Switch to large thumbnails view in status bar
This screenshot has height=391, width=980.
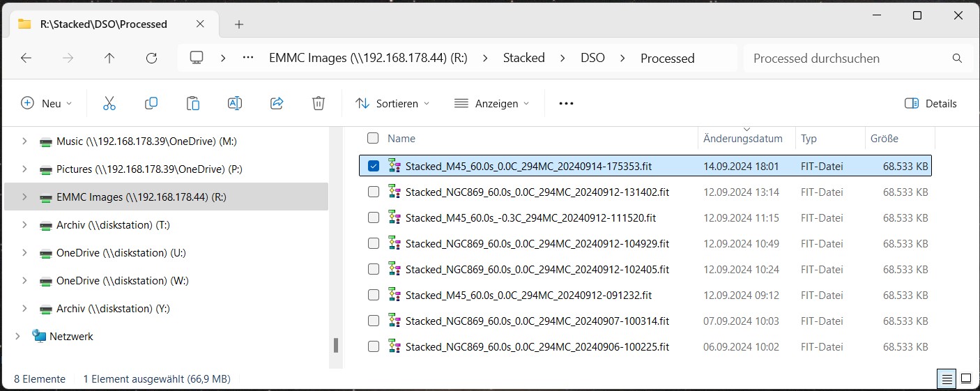(965, 379)
